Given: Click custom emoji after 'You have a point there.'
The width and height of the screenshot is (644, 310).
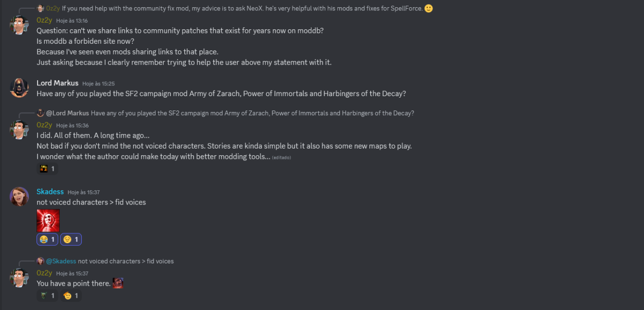Looking at the screenshot, I should 118,283.
